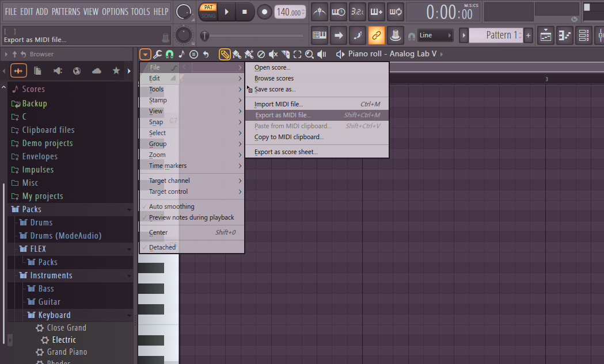This screenshot has height=364, width=604.
Task: Expand the Zoom submenu
Action: (x=157, y=155)
